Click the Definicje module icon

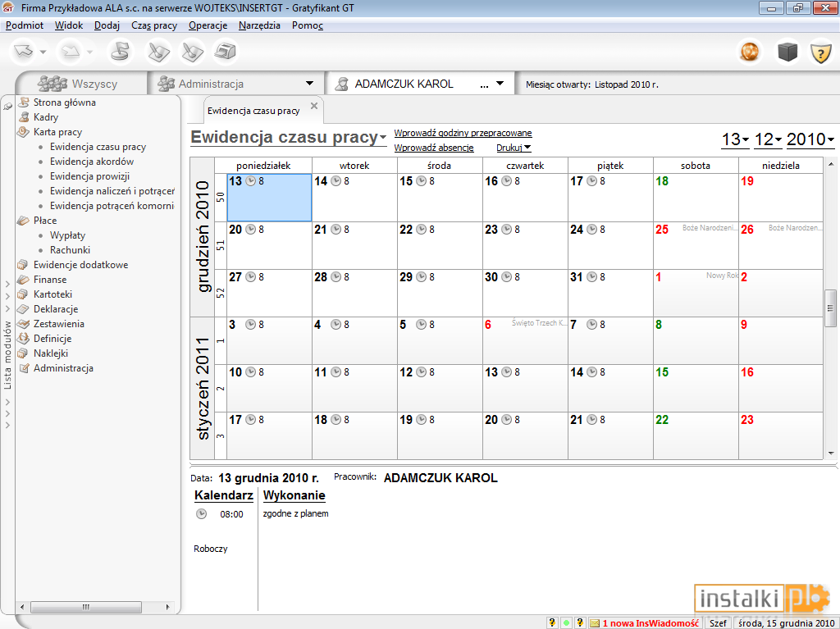(x=23, y=339)
